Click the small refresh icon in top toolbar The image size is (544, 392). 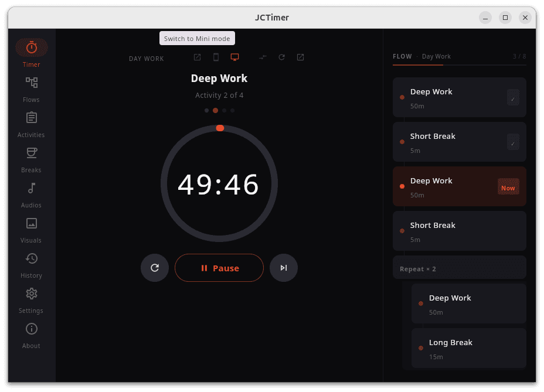(282, 57)
